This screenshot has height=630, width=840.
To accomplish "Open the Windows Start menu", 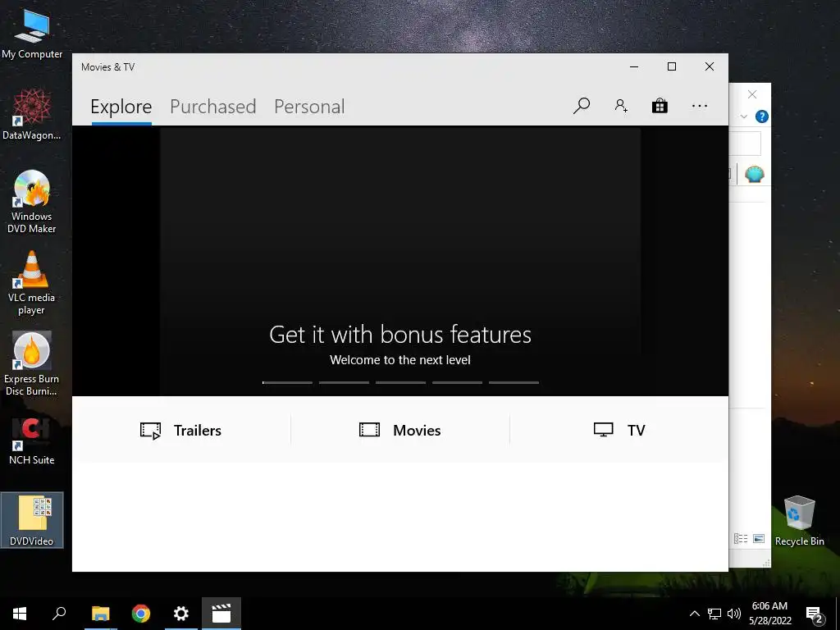I will coord(20,614).
